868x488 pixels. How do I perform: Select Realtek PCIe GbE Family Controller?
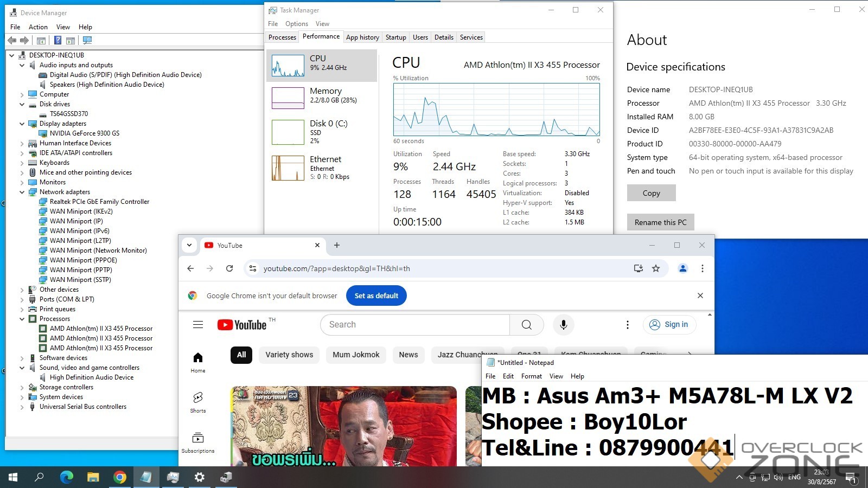pyautogui.click(x=99, y=202)
